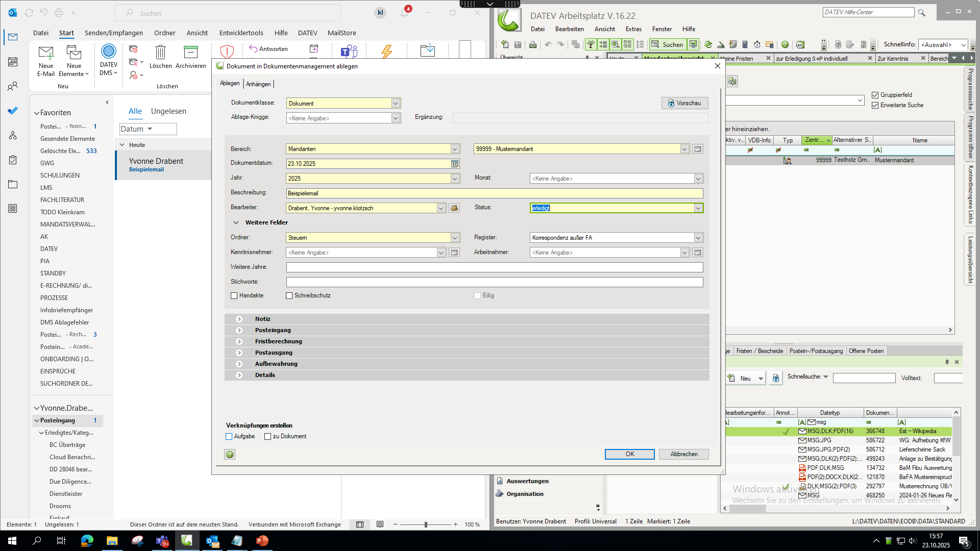This screenshot has width=980, height=551.
Task: Click the Kenntnisnehmer selection icon
Action: point(454,253)
